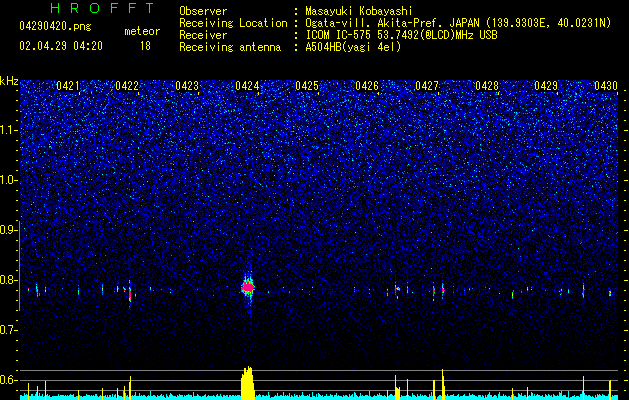Click the 1.0 kHz axis label
Viewport: 629px width, 400px height.
pyautogui.click(x=8, y=180)
